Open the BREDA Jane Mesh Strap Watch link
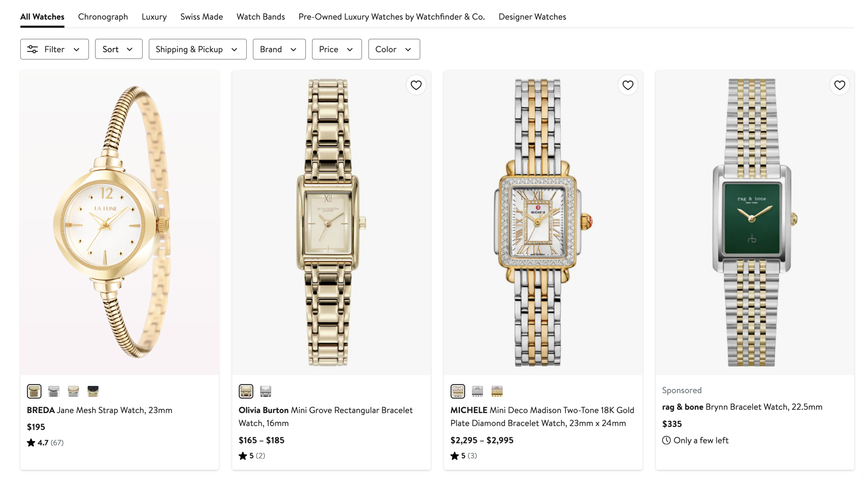The width and height of the screenshot is (868, 484). point(99,410)
